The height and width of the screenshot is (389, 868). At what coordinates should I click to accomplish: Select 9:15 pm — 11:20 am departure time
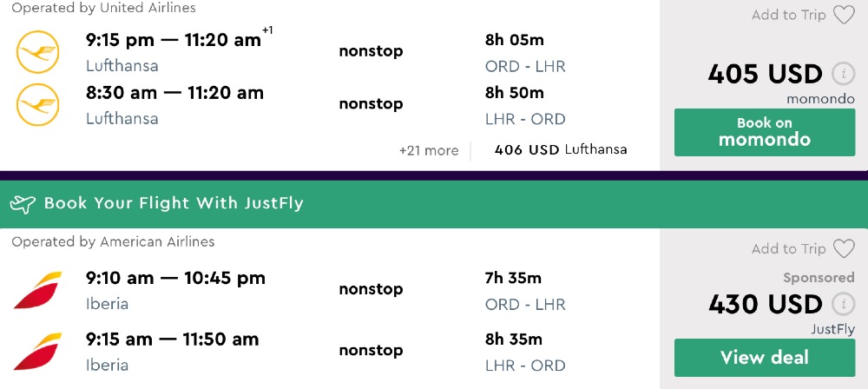[174, 39]
